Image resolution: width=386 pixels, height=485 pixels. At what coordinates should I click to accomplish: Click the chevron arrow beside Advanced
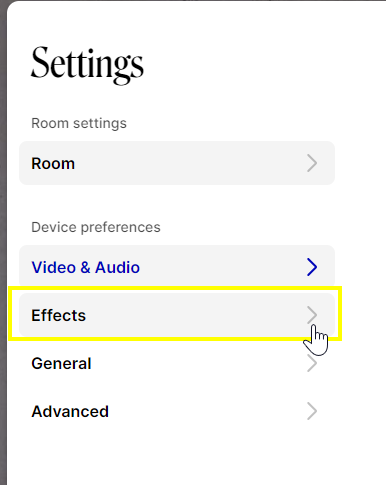[x=312, y=411]
